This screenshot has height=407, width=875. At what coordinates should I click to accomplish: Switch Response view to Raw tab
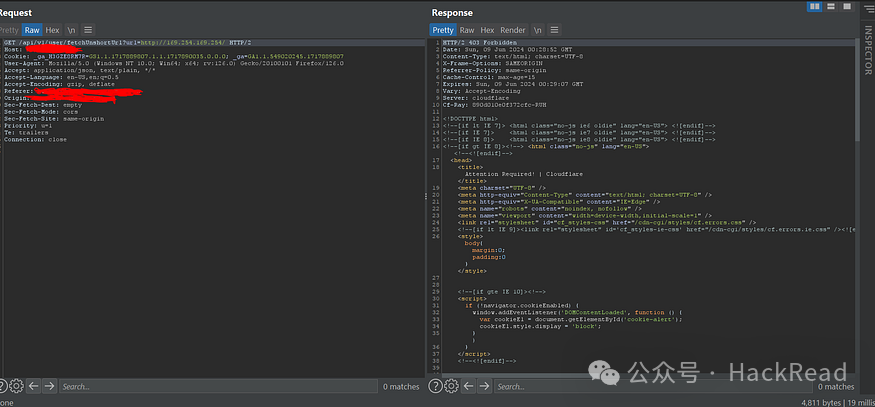coord(467,30)
